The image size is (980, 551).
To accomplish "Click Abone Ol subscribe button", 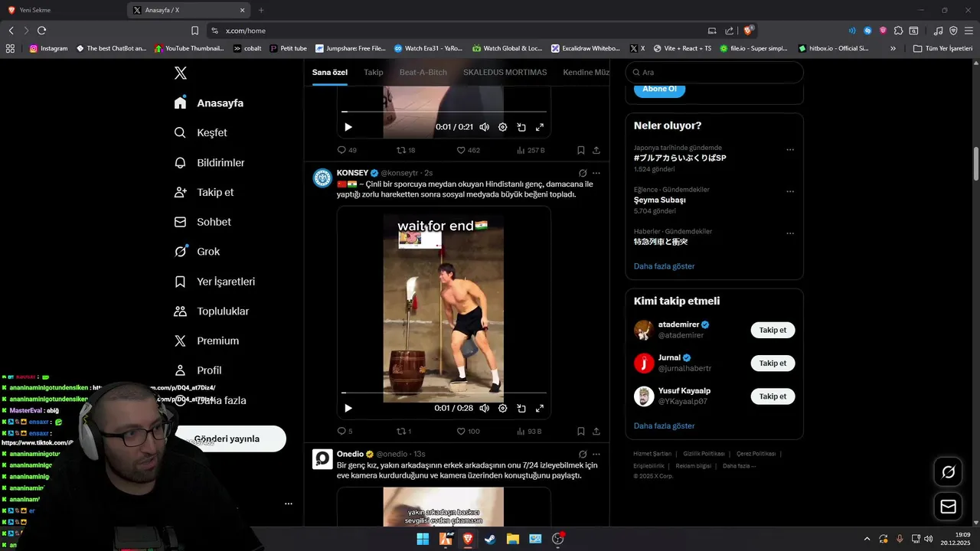I will coord(659,89).
